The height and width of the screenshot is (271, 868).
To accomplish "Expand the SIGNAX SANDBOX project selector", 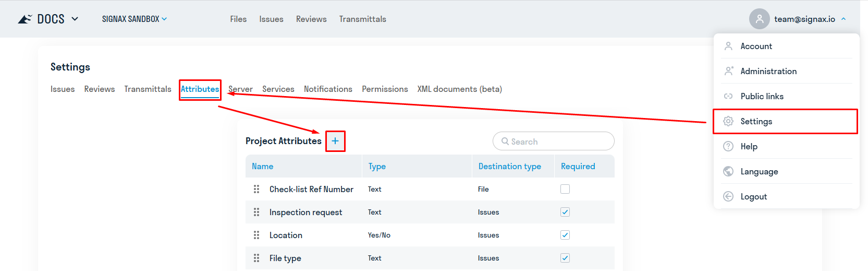I will [x=135, y=19].
